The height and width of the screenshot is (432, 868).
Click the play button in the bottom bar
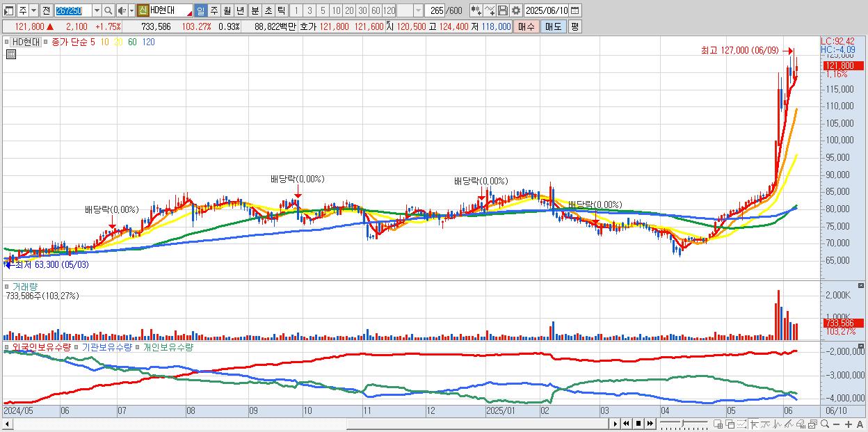tap(615, 424)
